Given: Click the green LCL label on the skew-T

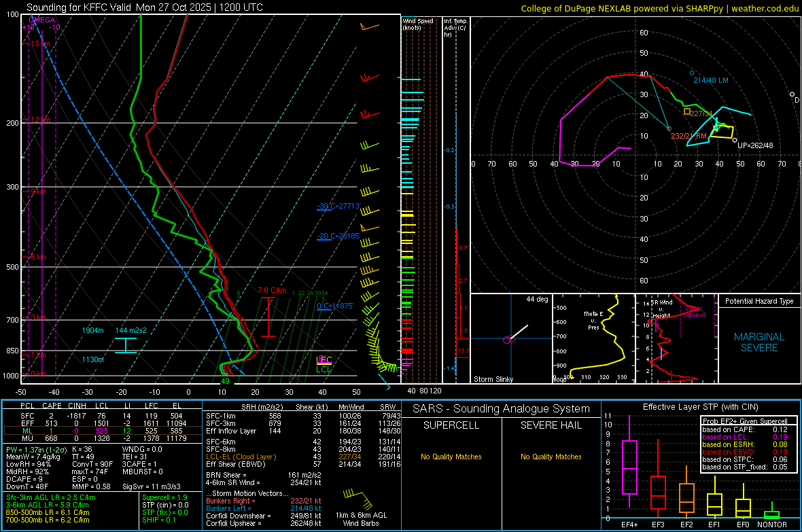Looking at the screenshot, I should click(324, 370).
